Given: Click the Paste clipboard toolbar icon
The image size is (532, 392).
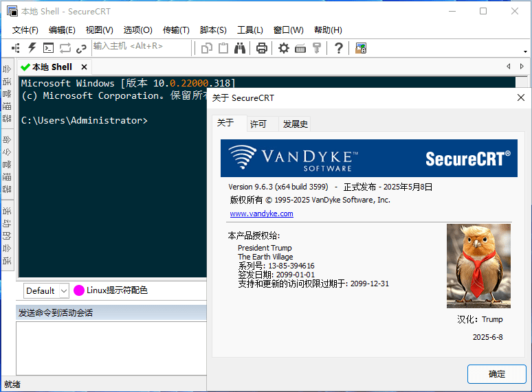Looking at the screenshot, I should (223, 48).
